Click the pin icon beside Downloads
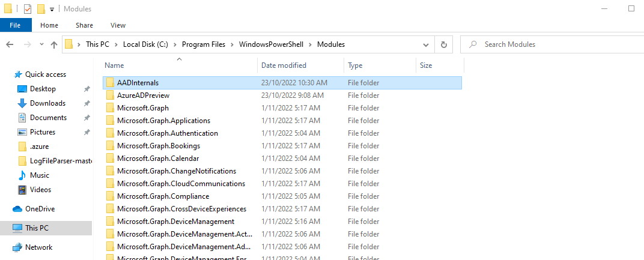This screenshot has height=260, width=644. 87,103
